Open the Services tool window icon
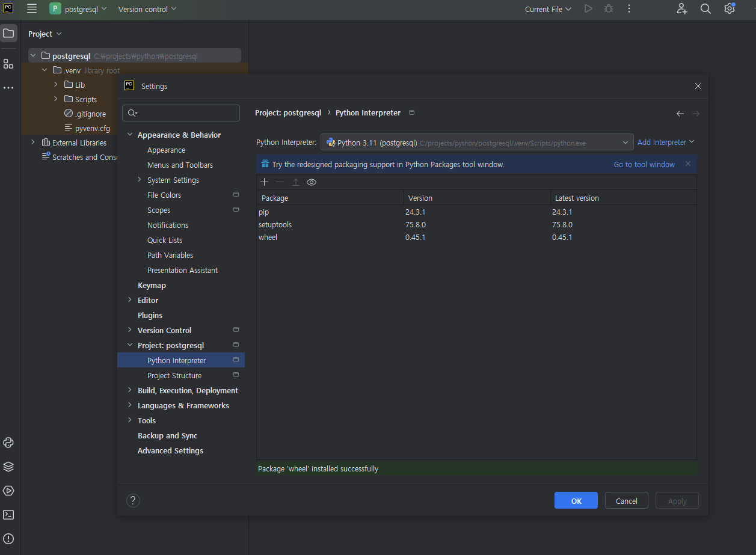 point(8,491)
